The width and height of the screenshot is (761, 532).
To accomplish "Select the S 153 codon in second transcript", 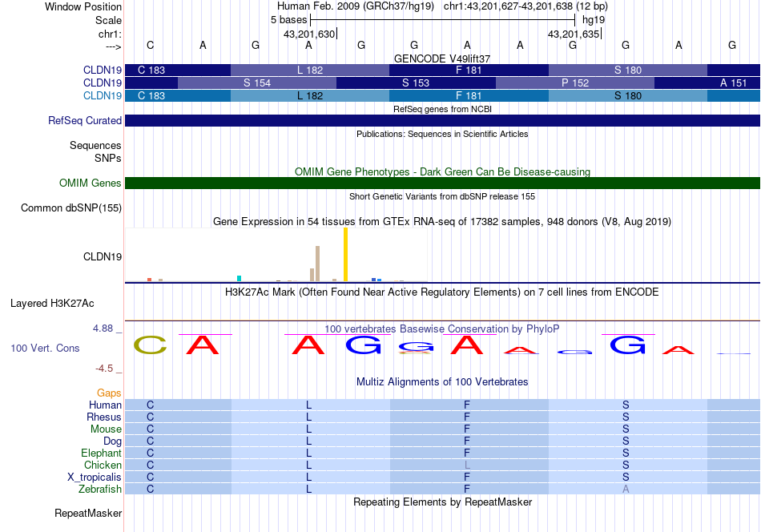I will (x=416, y=83).
